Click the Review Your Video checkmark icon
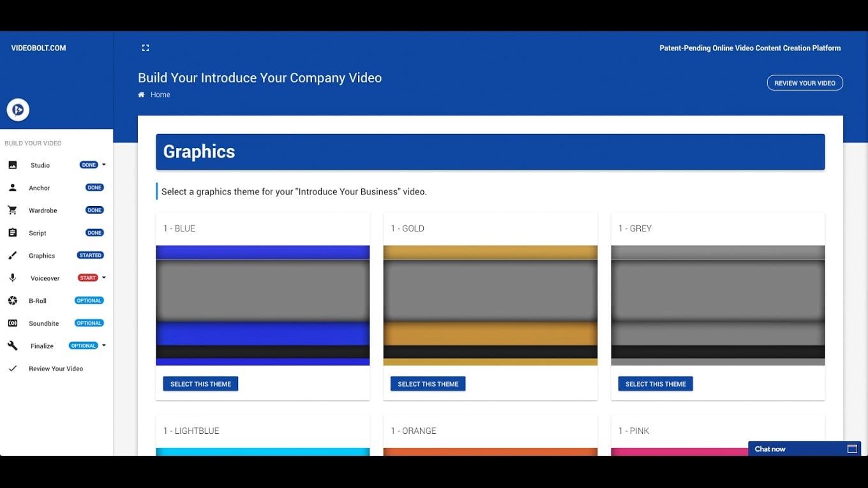The height and width of the screenshot is (488, 868). [x=13, y=369]
